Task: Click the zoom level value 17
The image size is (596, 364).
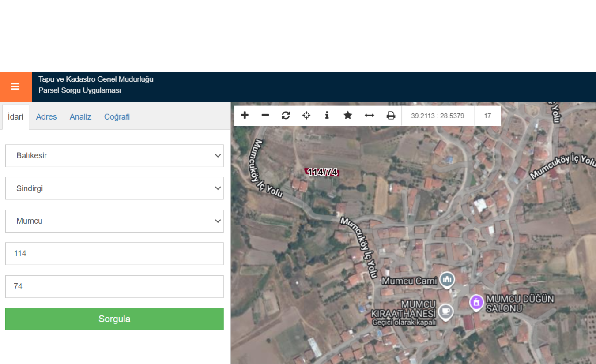Action: (x=487, y=116)
